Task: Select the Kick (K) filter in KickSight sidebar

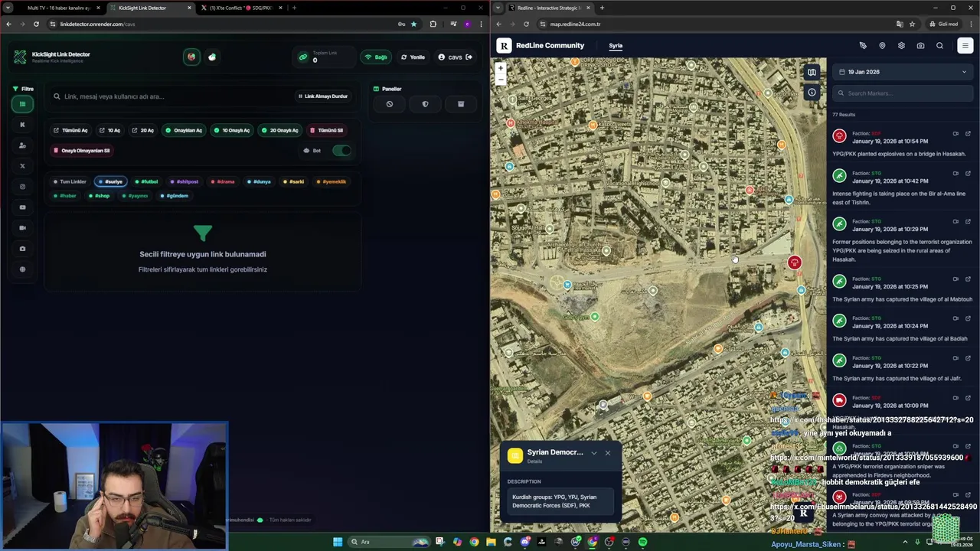Action: 22,125
